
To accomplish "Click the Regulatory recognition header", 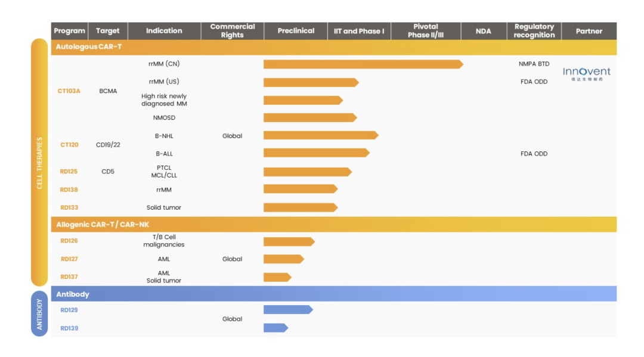I will click(x=534, y=31).
